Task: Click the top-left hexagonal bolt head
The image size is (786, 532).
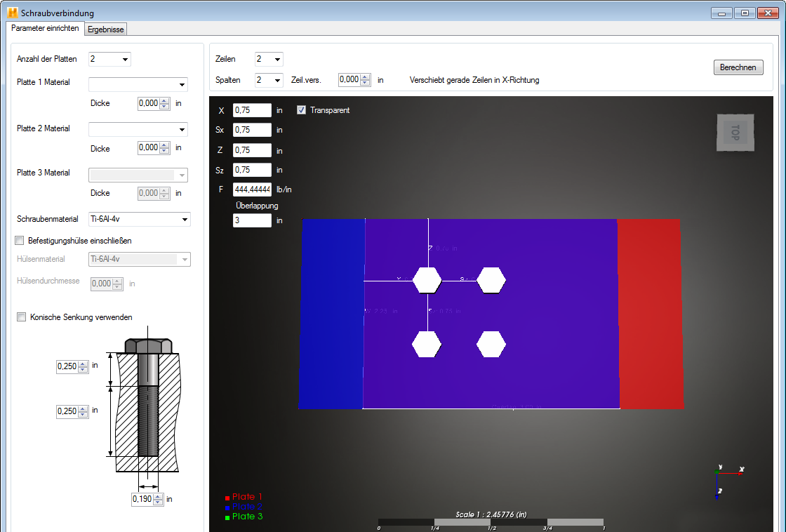Action: coord(427,280)
